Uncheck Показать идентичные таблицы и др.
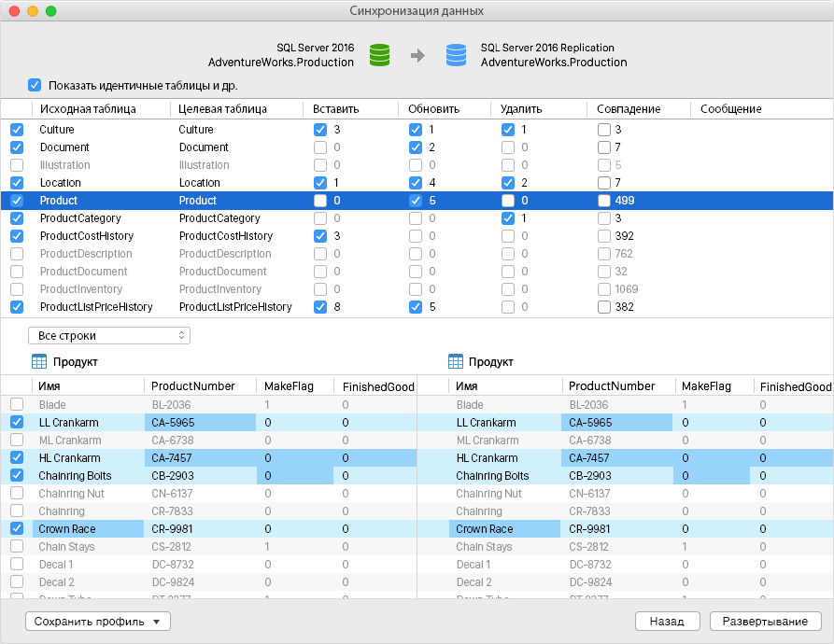The width and height of the screenshot is (834, 644). 35,85
